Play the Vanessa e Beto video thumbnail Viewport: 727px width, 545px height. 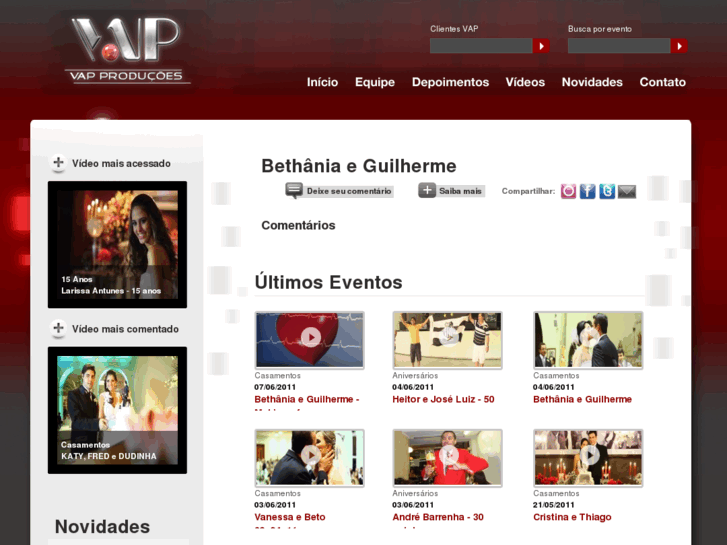310,458
